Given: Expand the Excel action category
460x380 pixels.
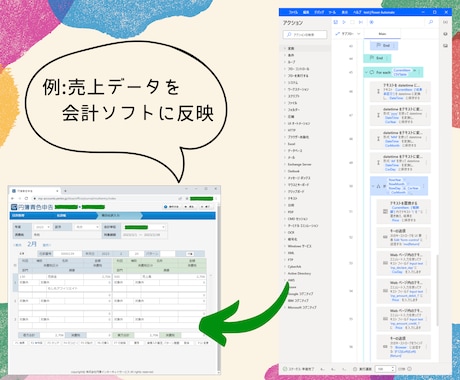Looking at the screenshot, I should [x=285, y=144].
